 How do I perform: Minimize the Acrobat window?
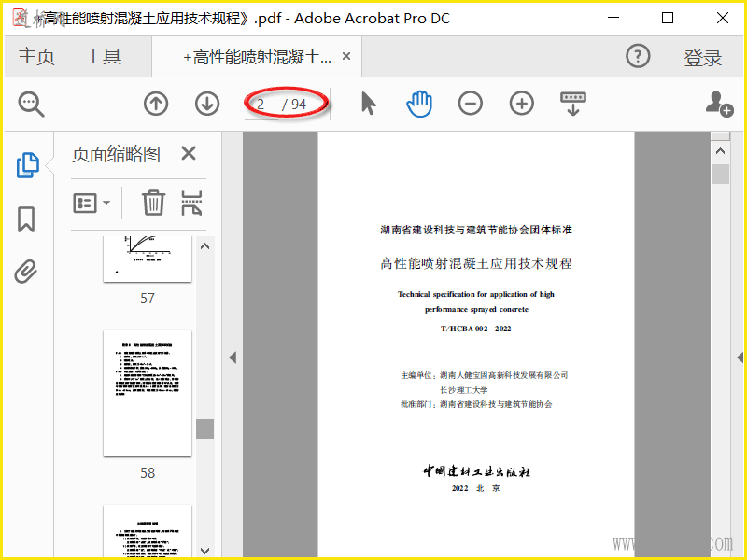point(613,18)
